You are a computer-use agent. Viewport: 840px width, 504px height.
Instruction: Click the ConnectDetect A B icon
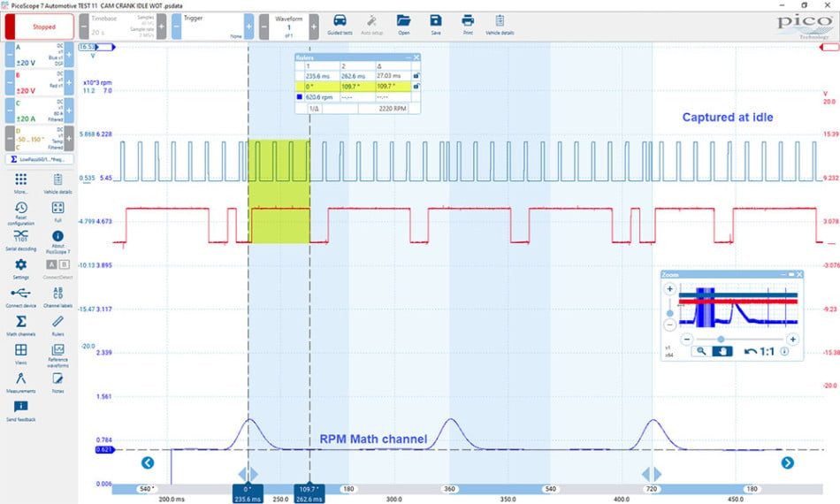57,268
